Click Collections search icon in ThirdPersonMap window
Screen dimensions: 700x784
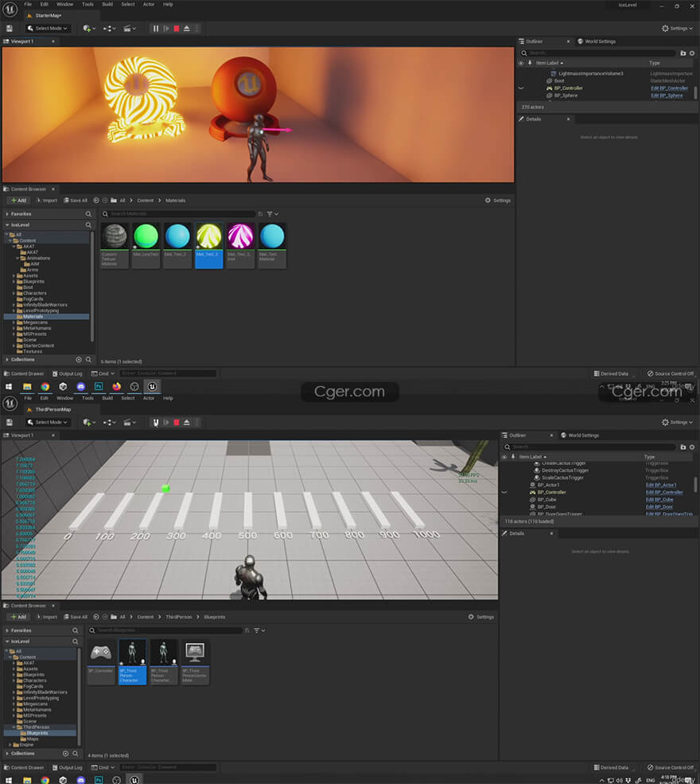76,754
